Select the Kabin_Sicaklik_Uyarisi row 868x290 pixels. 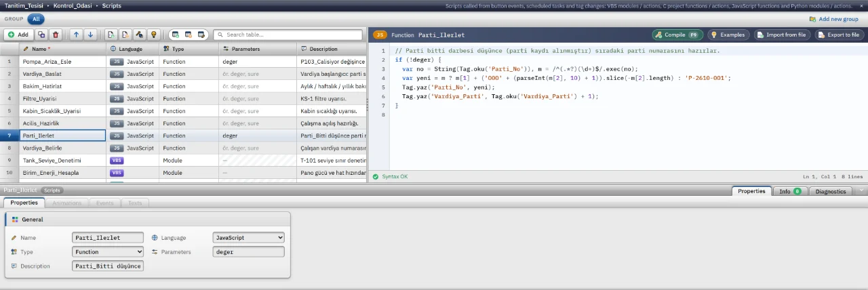pos(183,110)
